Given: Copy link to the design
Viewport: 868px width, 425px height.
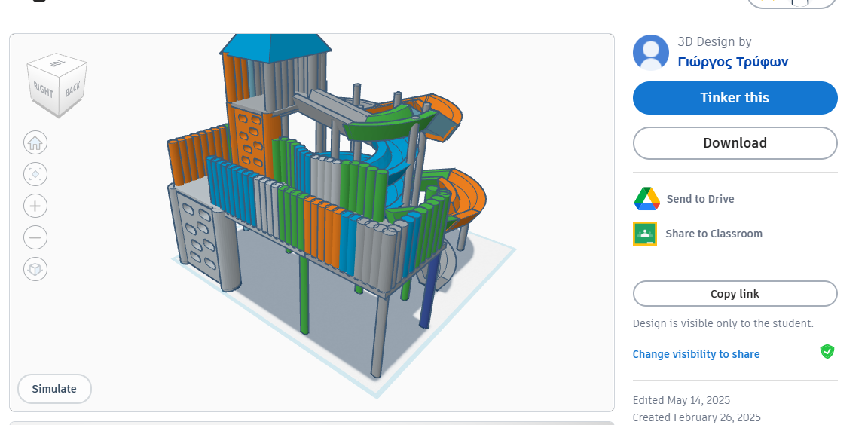Looking at the screenshot, I should point(735,294).
